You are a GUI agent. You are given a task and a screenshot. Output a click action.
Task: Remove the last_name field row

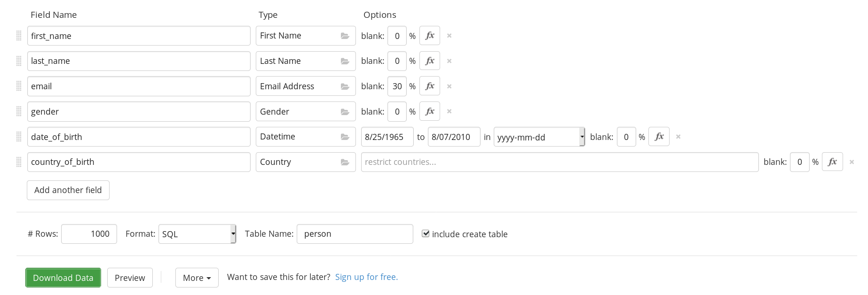pyautogui.click(x=449, y=61)
